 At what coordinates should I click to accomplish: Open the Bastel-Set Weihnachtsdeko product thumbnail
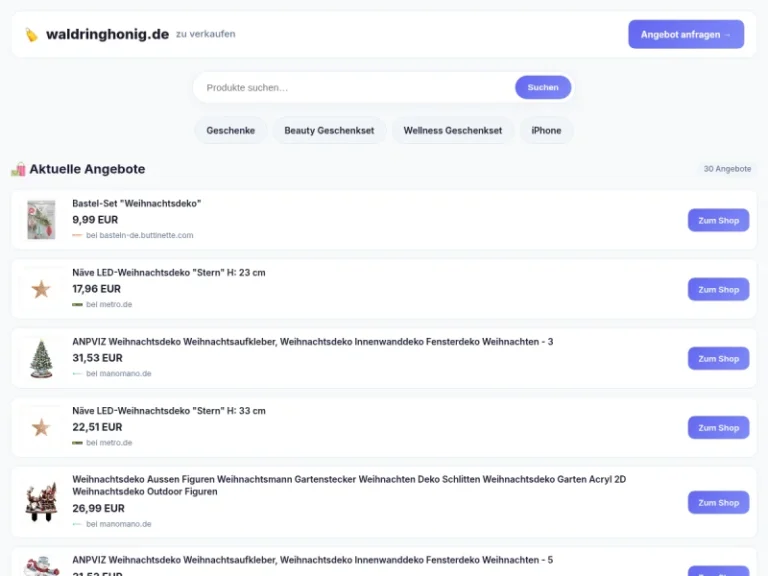coord(41,220)
